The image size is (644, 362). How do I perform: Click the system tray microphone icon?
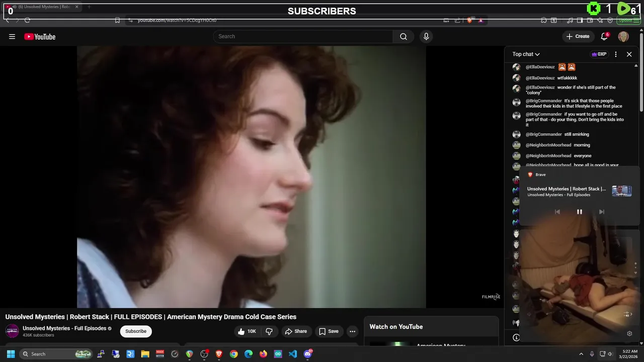click(592, 354)
